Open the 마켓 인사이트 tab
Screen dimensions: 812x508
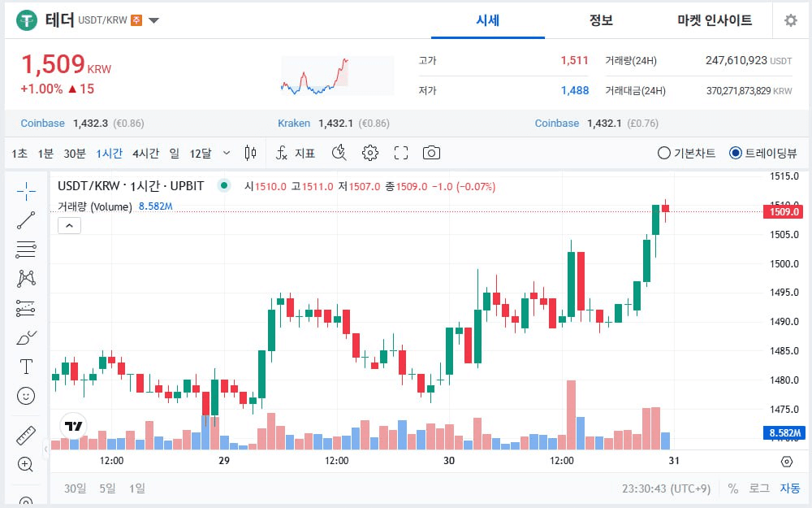[x=715, y=20]
